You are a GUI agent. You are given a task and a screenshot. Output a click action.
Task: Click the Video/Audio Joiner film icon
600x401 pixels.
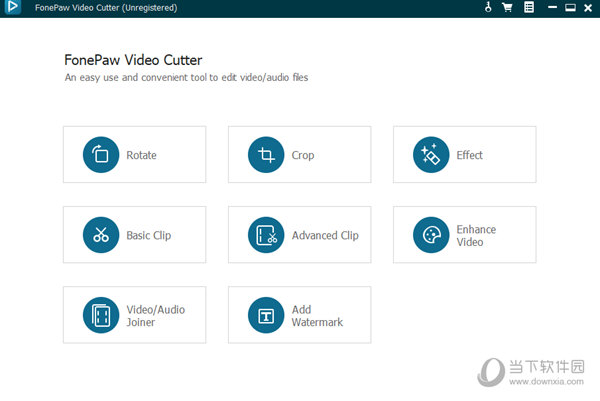click(101, 315)
